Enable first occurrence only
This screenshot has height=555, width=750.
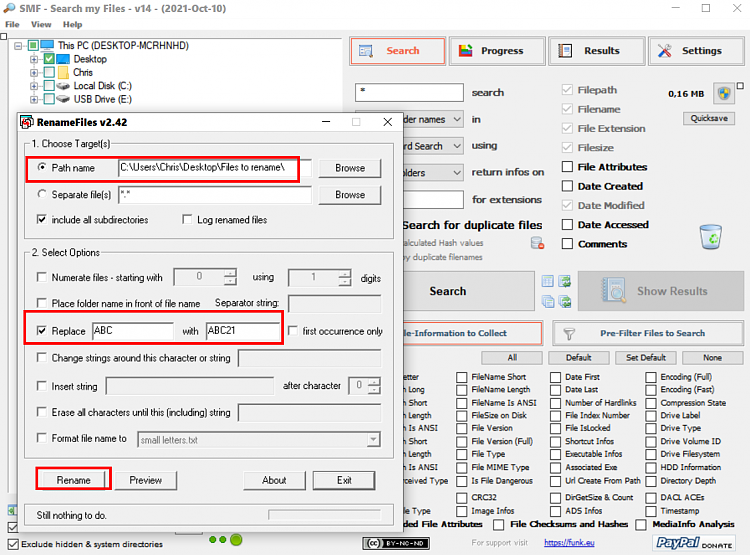(x=293, y=331)
